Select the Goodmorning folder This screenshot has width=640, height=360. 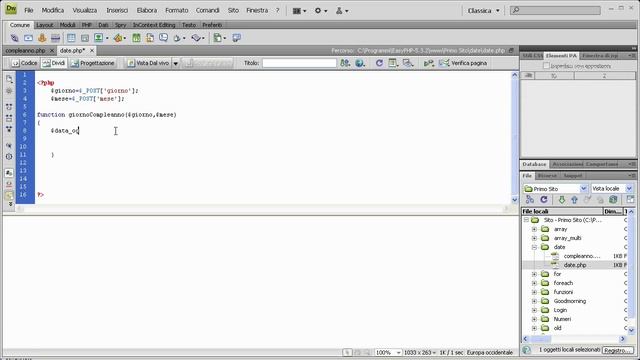(x=569, y=301)
